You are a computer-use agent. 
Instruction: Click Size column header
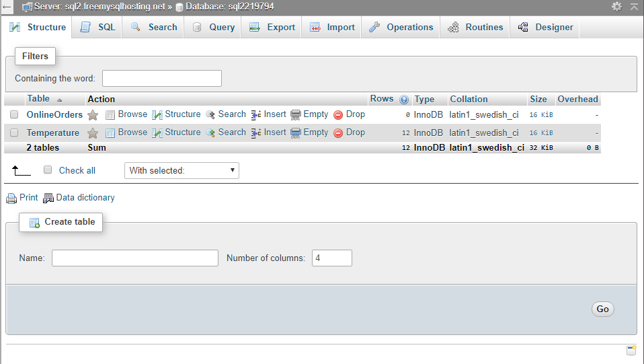(538, 99)
